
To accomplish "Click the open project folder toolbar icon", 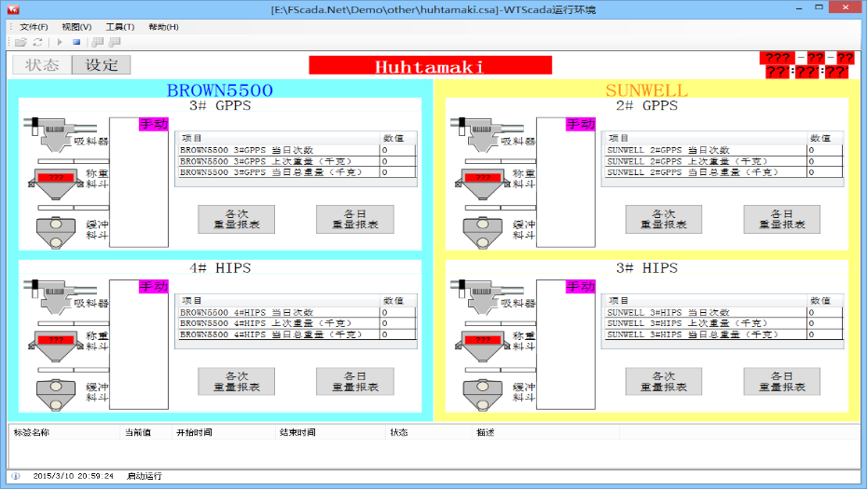I will coord(21,42).
